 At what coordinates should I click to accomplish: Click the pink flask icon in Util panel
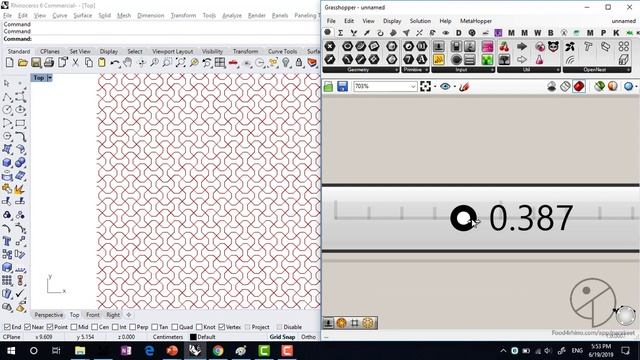pos(540,60)
